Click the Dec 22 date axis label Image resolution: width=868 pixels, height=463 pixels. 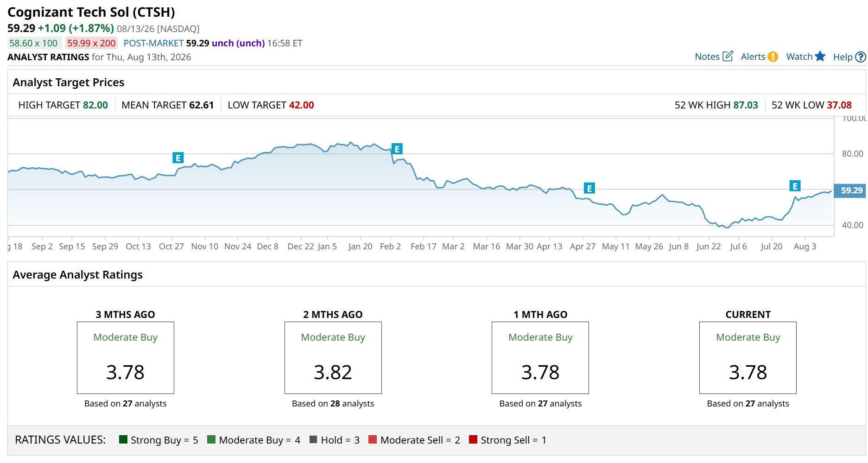pyautogui.click(x=301, y=247)
